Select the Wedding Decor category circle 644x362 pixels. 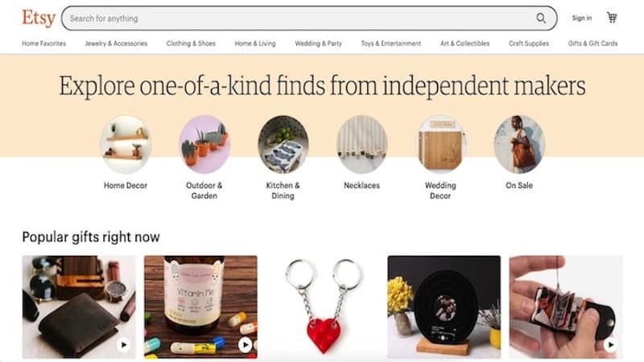[x=440, y=144]
